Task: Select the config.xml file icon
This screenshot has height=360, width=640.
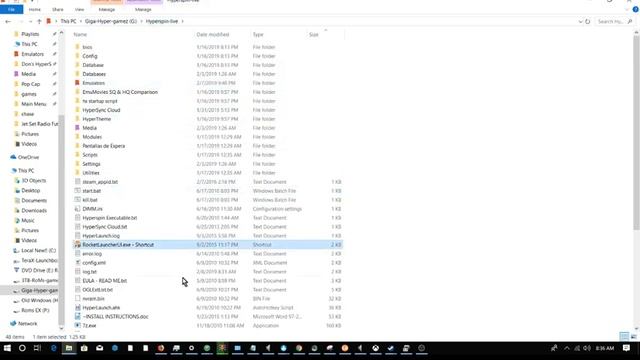Action: 77,262
